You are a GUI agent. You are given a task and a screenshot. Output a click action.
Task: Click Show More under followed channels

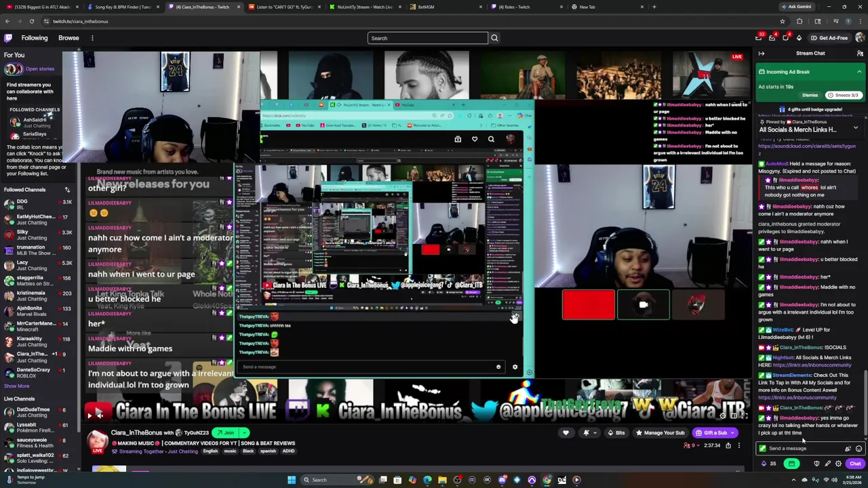click(16, 386)
